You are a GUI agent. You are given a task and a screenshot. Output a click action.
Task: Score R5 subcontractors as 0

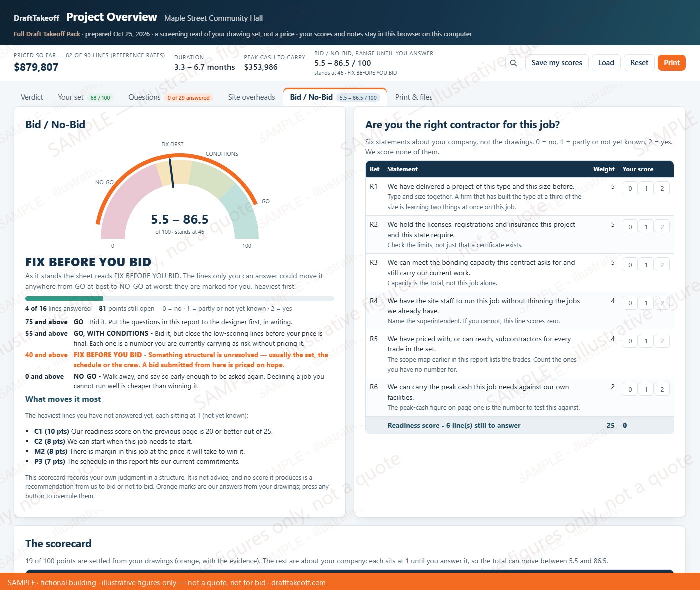(x=630, y=341)
